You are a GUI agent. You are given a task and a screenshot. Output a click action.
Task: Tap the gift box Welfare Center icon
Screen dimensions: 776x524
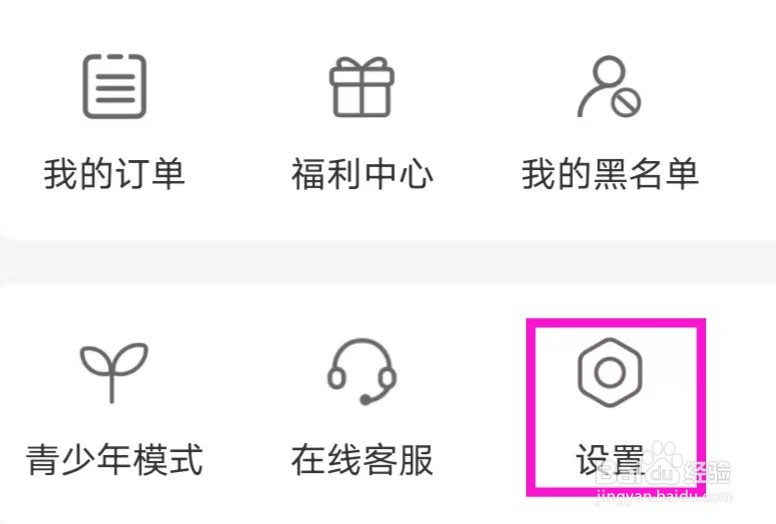point(362,87)
